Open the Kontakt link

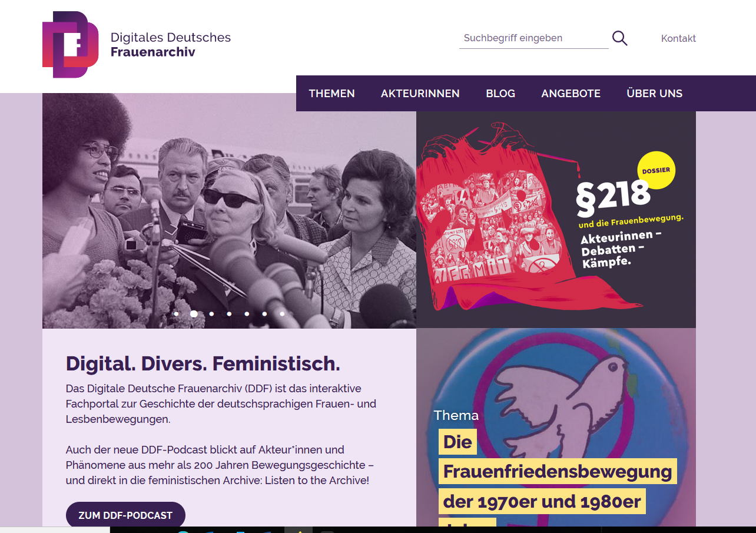(x=678, y=38)
